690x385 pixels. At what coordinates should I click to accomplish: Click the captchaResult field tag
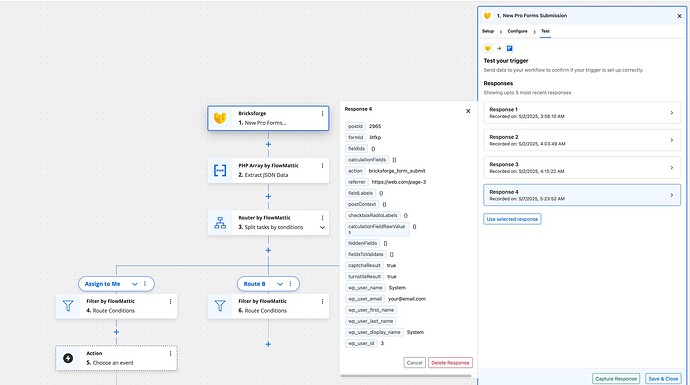[x=364, y=265]
